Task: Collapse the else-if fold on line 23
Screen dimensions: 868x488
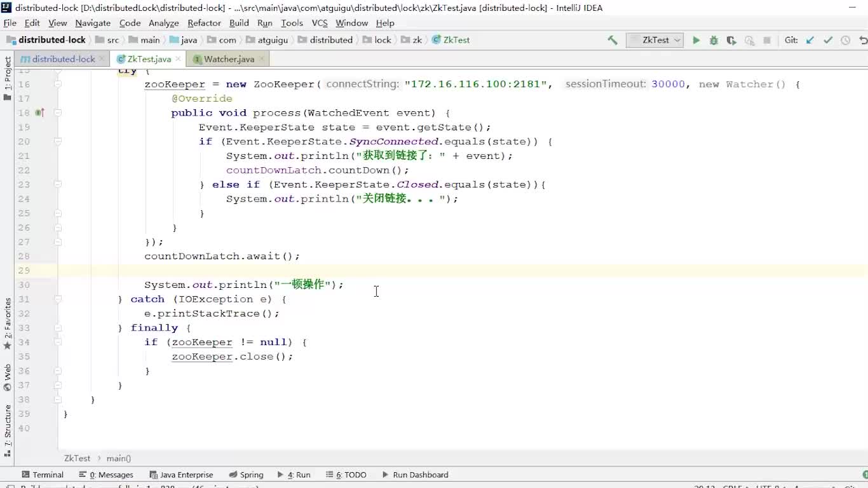Action: (x=57, y=184)
